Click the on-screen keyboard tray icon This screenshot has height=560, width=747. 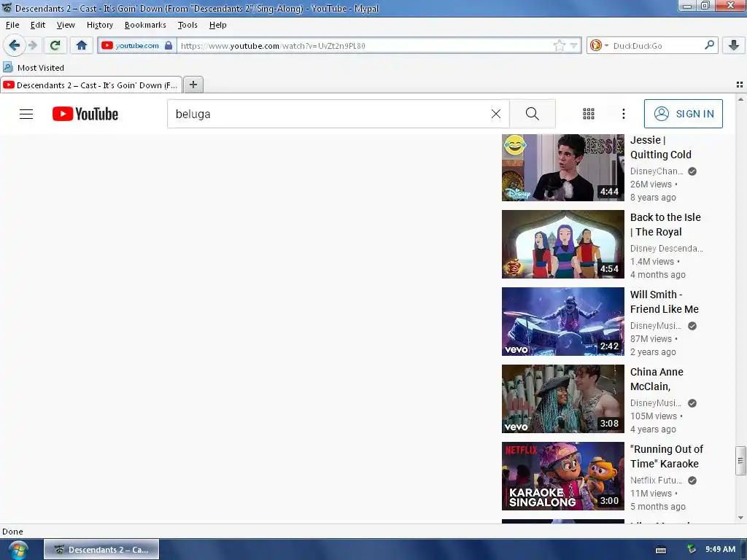(660, 550)
